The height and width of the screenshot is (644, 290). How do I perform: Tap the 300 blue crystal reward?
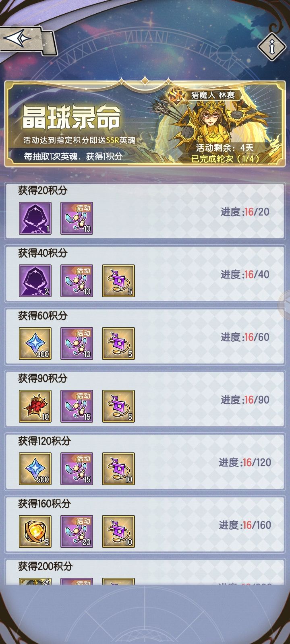[x=35, y=344]
